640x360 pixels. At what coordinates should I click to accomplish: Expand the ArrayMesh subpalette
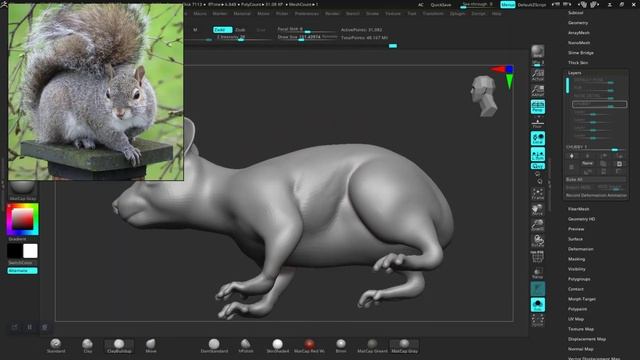tap(579, 33)
